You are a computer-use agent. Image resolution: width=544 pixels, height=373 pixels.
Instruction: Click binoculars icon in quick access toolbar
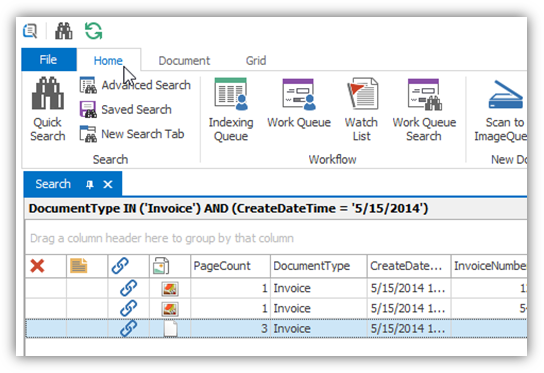[x=64, y=31]
